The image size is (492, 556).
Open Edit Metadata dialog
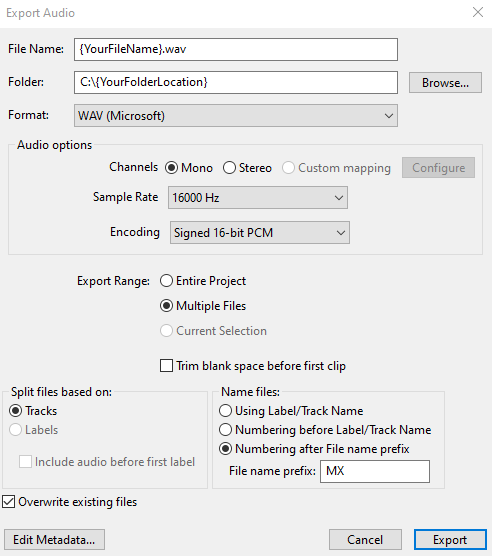pos(54,540)
